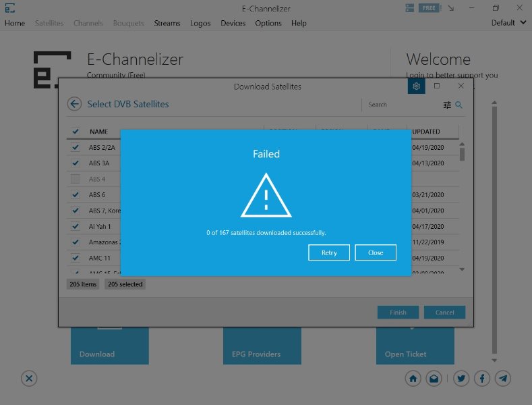Screen dimensions: 532x405
Task: Uncheck the ABS 6 satellite checkbox
Action: point(76,195)
